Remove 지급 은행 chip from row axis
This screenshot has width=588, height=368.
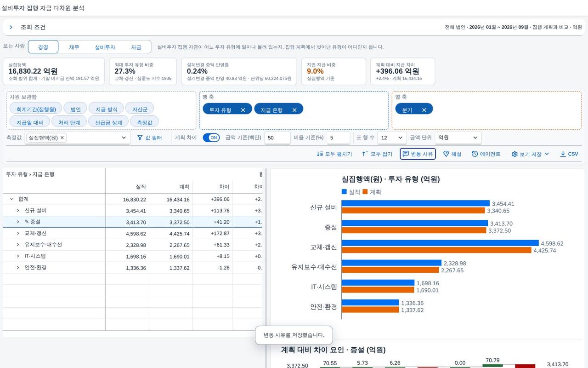click(294, 110)
